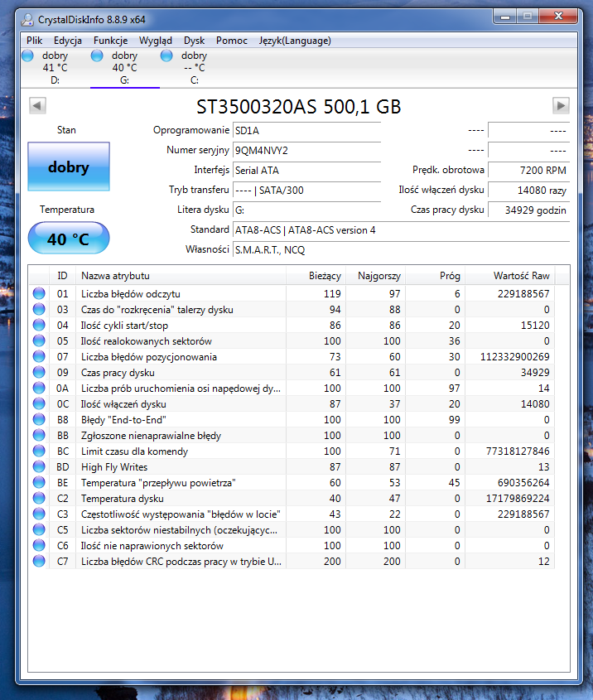
Task: Click status orb for attribute C6
Action: pyautogui.click(x=39, y=545)
